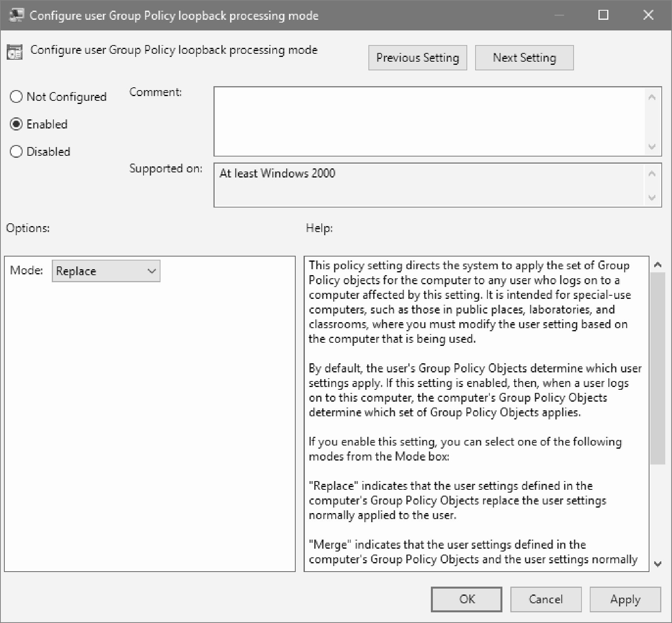
Task: Click the Supported on field text
Action: pos(277,173)
